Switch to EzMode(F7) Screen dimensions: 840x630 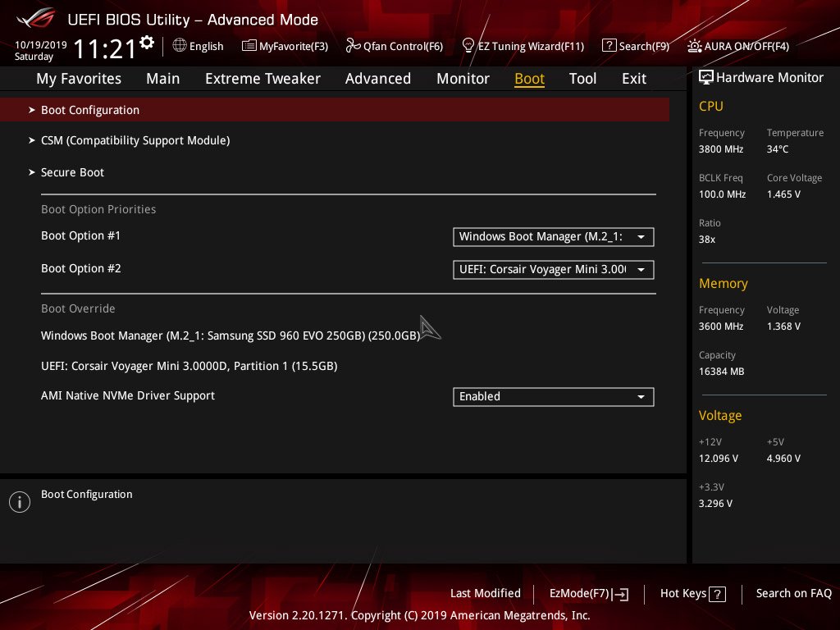[579, 594]
